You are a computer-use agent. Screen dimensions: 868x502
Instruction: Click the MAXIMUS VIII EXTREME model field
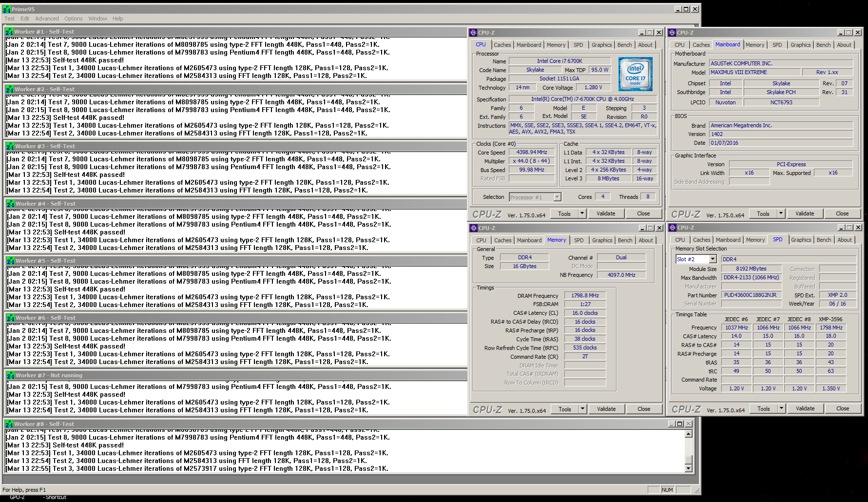point(755,72)
